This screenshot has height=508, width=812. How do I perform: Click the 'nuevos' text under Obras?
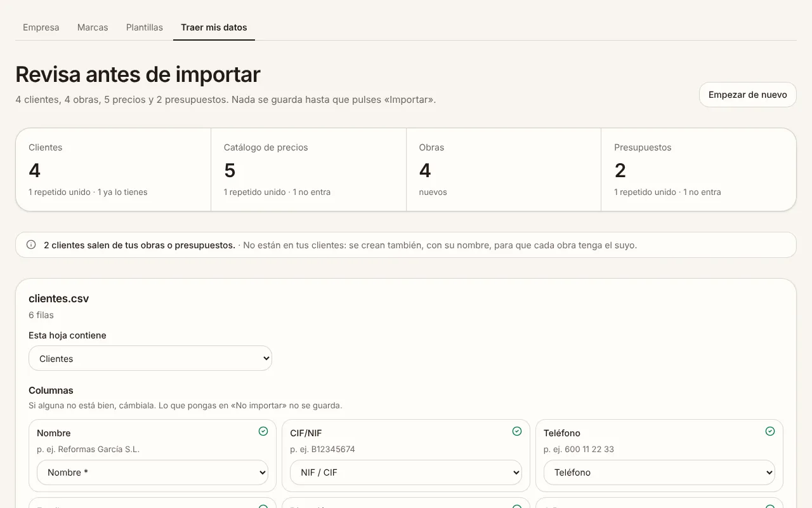(433, 192)
